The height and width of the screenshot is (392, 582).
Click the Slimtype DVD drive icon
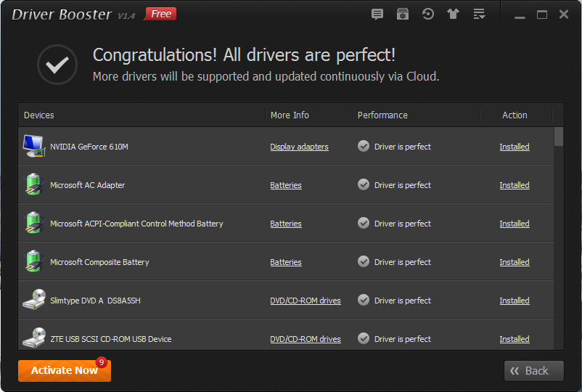click(x=34, y=300)
